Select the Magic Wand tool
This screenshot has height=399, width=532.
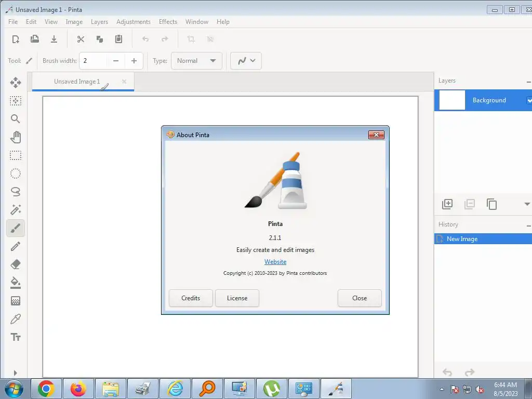(16, 210)
